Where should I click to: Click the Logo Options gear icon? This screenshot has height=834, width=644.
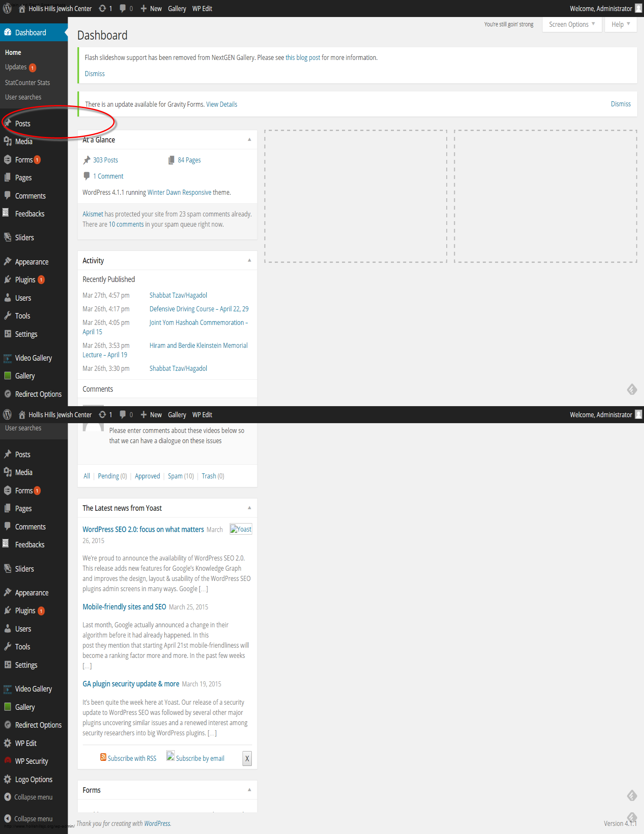click(7, 779)
